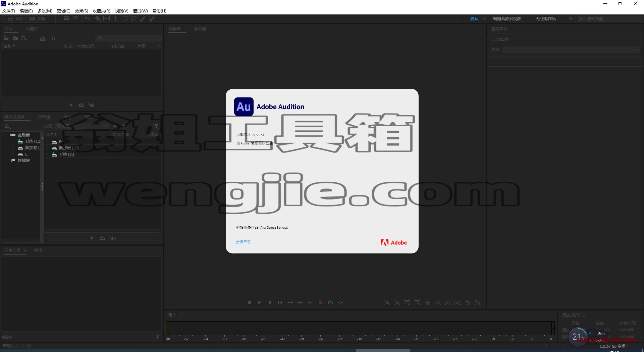Click the play button in Media Browser
Viewport: 644px width, 352px height.
click(92, 238)
